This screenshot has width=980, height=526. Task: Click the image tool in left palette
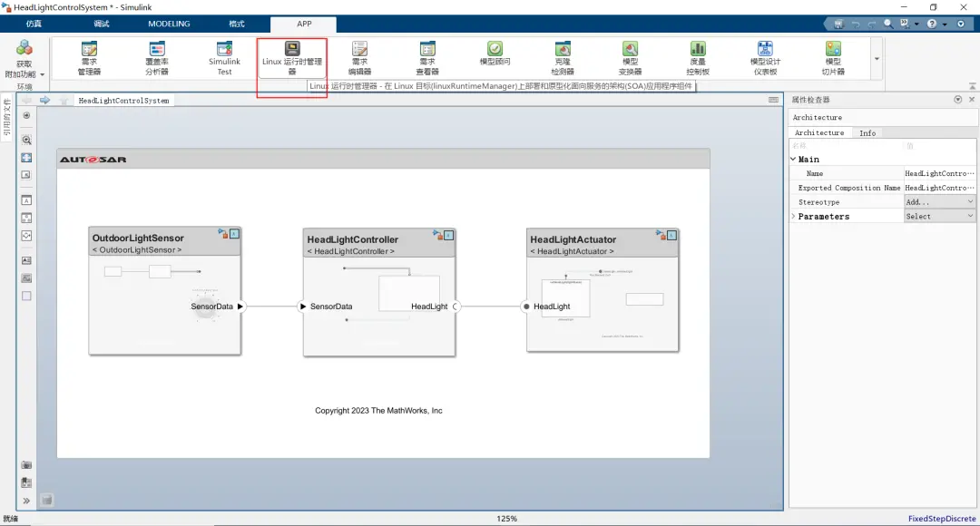26,278
